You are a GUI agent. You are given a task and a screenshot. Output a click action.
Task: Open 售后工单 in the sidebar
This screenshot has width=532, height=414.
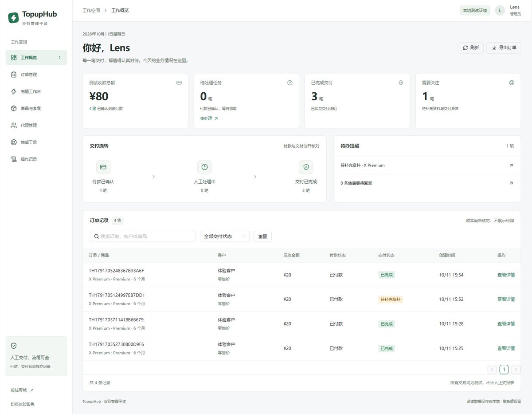(36, 142)
